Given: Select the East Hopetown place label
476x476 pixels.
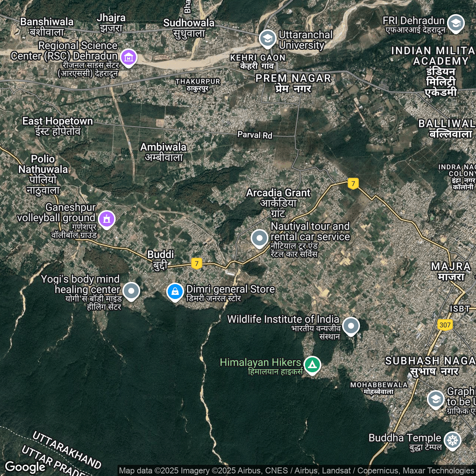Looking at the screenshot, I should coord(57,126).
